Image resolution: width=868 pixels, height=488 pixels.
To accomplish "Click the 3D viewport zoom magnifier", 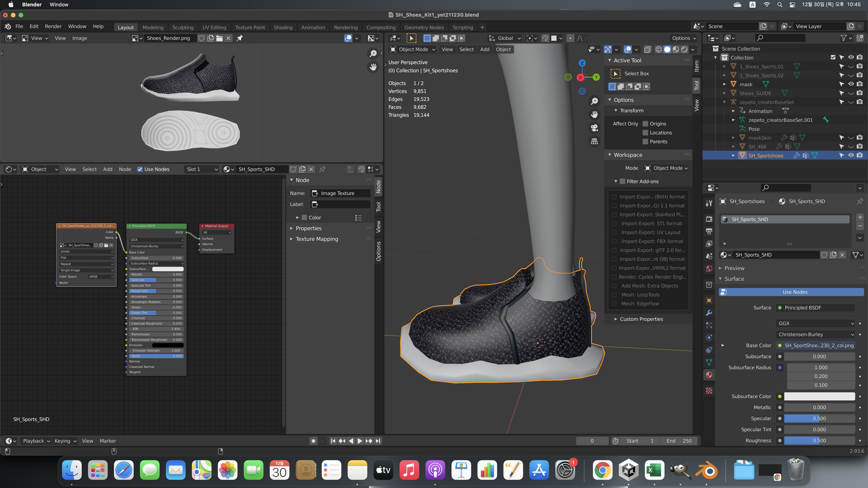I will [594, 101].
